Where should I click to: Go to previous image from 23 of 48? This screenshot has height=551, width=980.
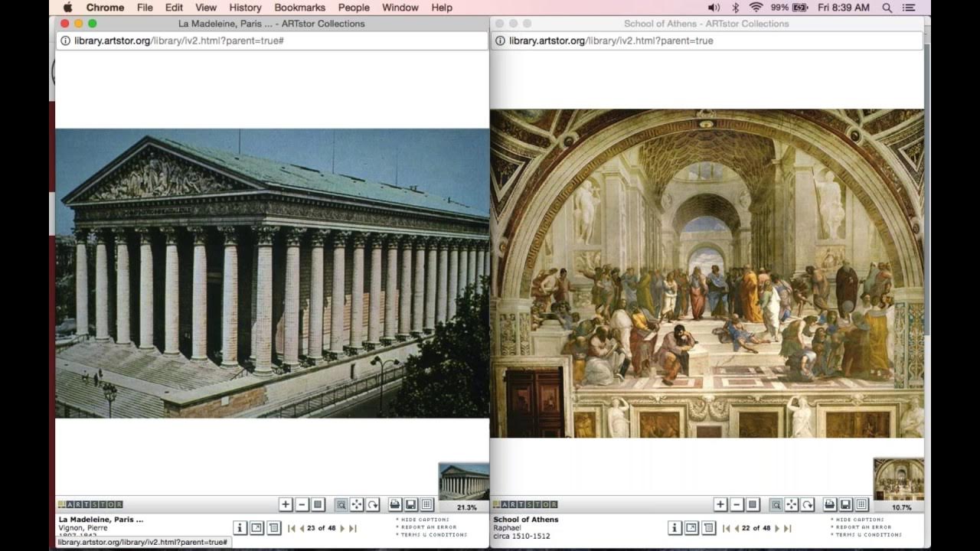pos(302,528)
